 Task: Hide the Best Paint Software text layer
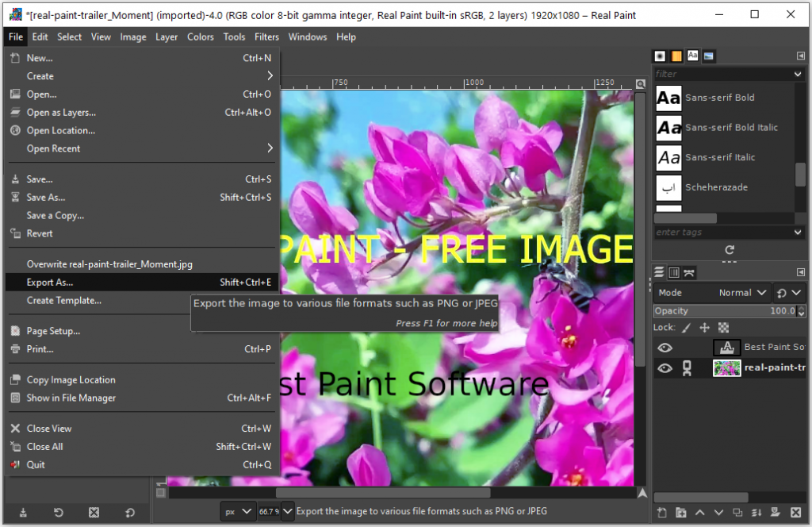coord(665,348)
